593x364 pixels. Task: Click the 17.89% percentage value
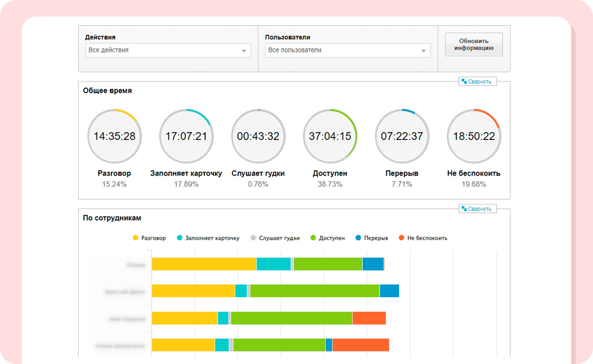(186, 184)
